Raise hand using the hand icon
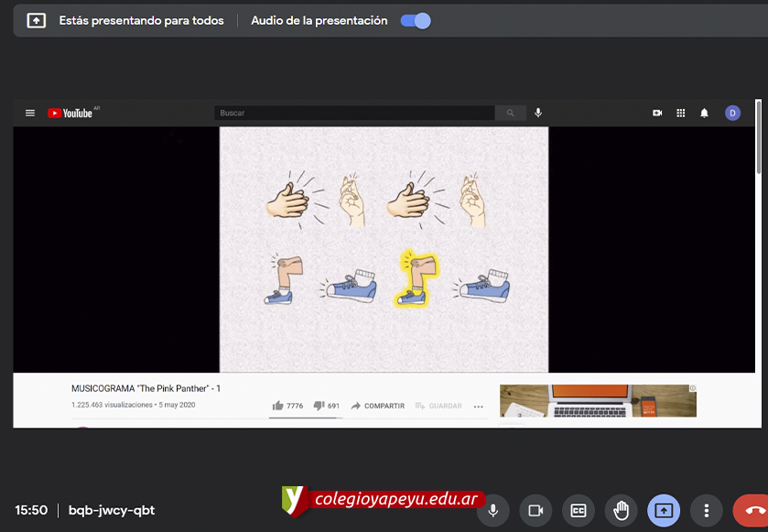 click(621, 510)
